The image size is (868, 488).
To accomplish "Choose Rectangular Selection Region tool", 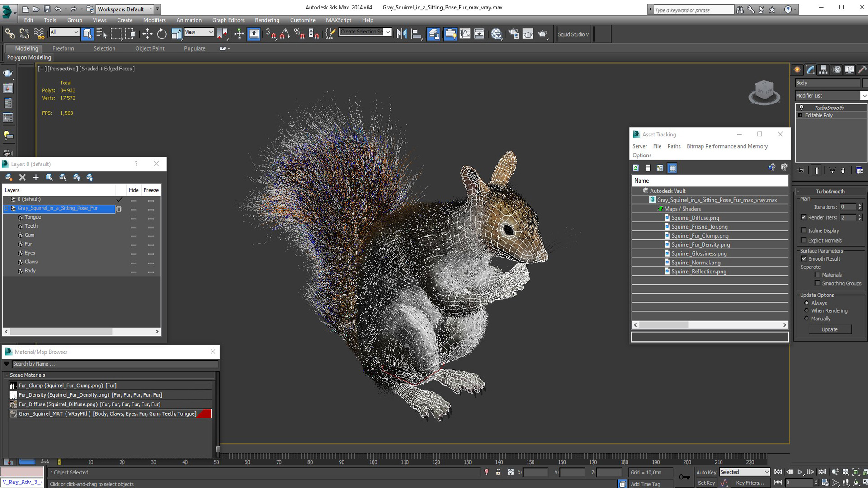I will coord(116,34).
